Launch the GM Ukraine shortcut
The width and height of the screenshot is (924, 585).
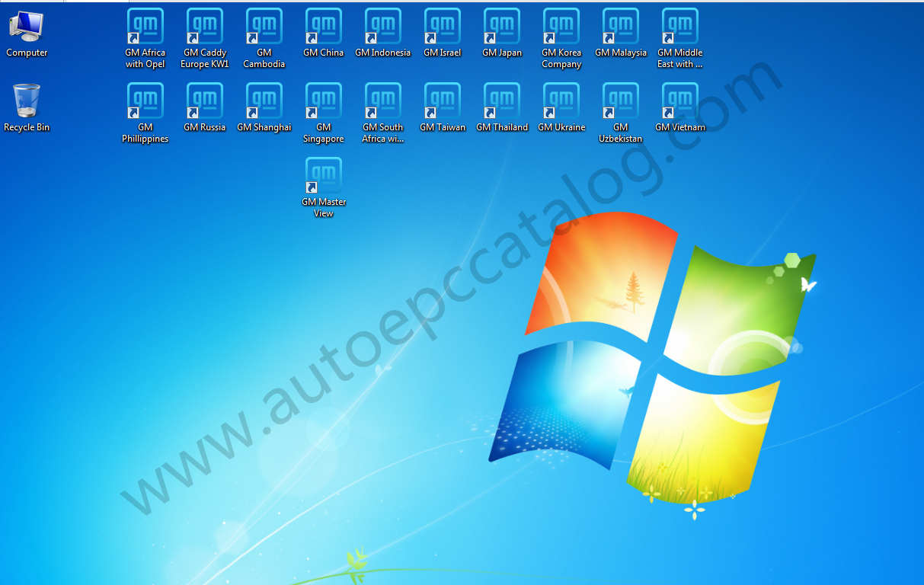coord(561,105)
